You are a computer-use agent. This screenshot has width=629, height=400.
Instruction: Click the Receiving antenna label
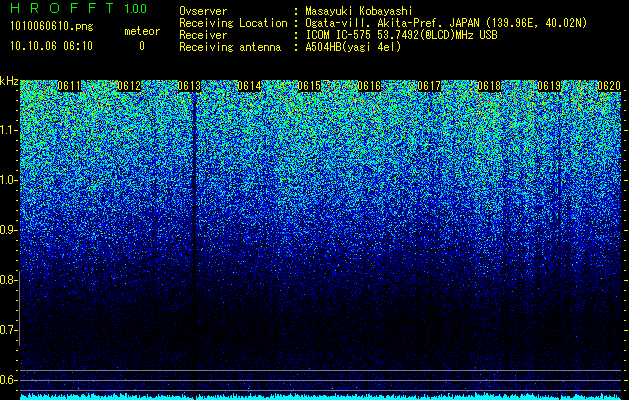tap(230, 47)
